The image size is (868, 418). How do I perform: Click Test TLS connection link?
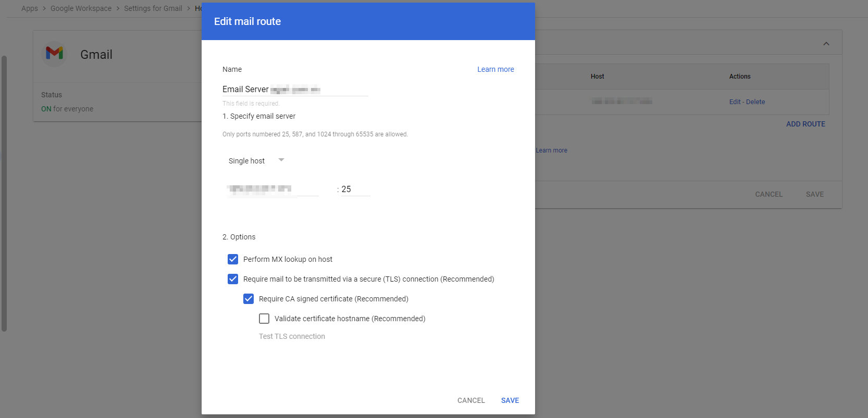(292, 336)
